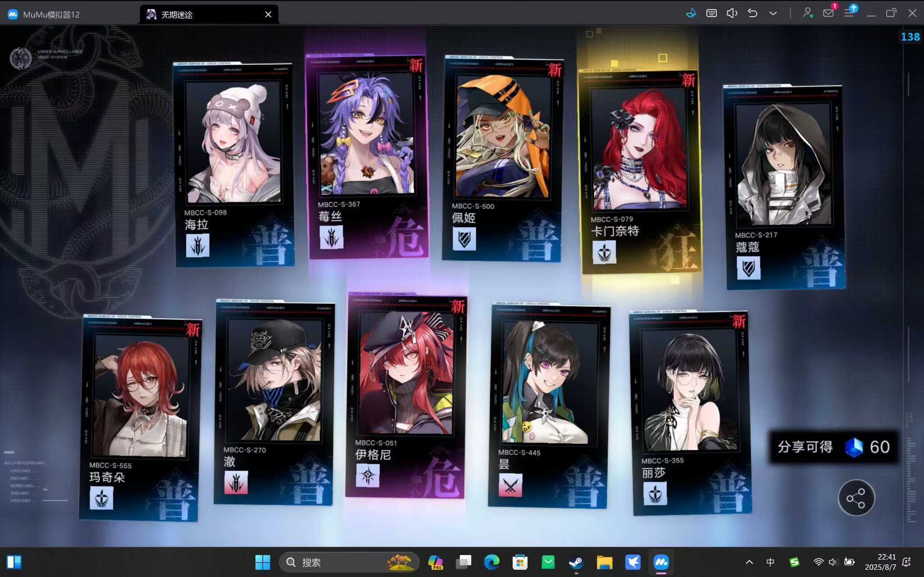Screen dimensions: 924x577
Task: Open the MuMu hamburger menu
Action: pos(849,13)
